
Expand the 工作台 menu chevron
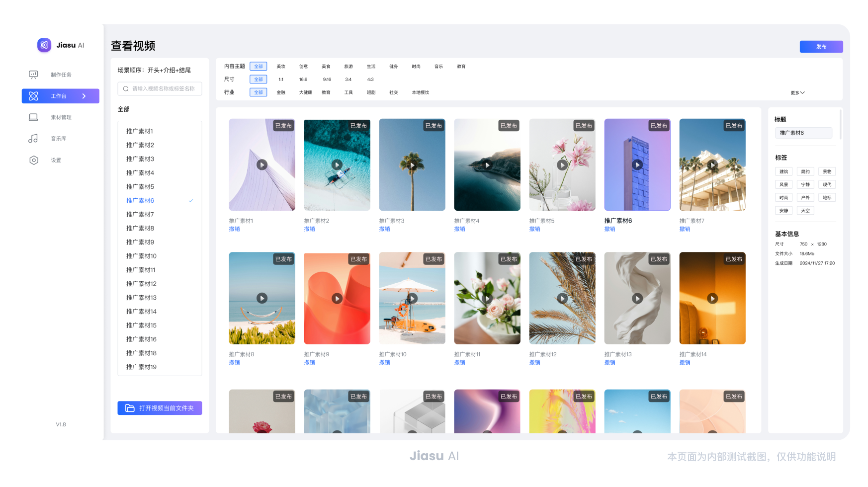click(x=84, y=96)
